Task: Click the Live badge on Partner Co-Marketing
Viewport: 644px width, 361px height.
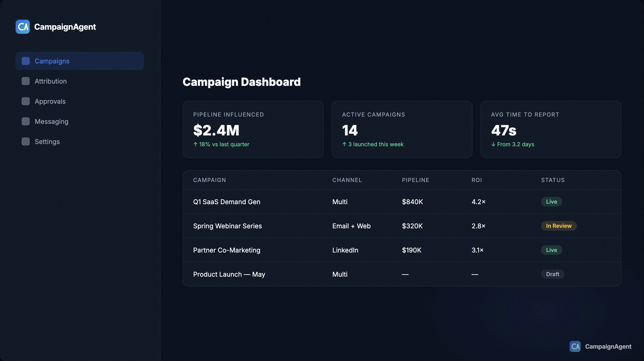Action: point(551,250)
